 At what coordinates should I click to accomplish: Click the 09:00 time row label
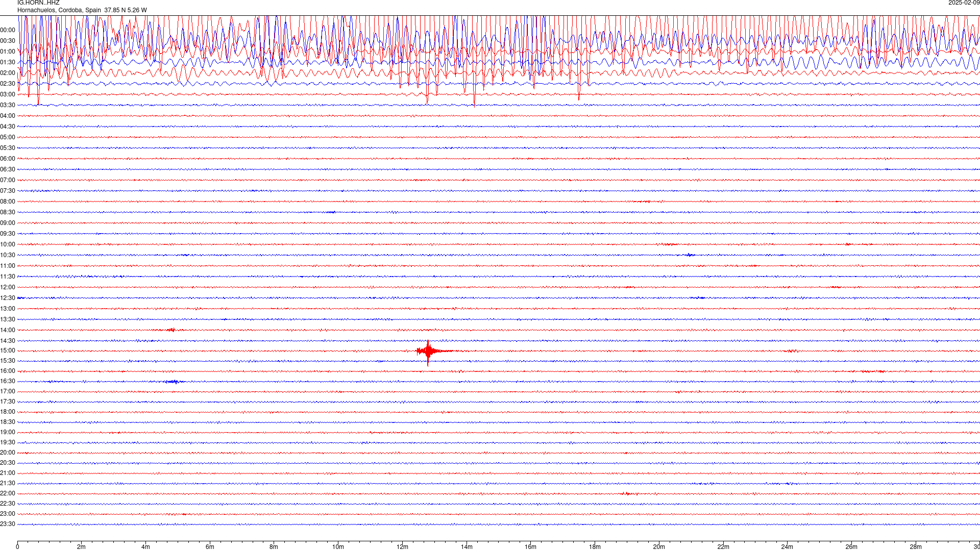[x=8, y=223]
